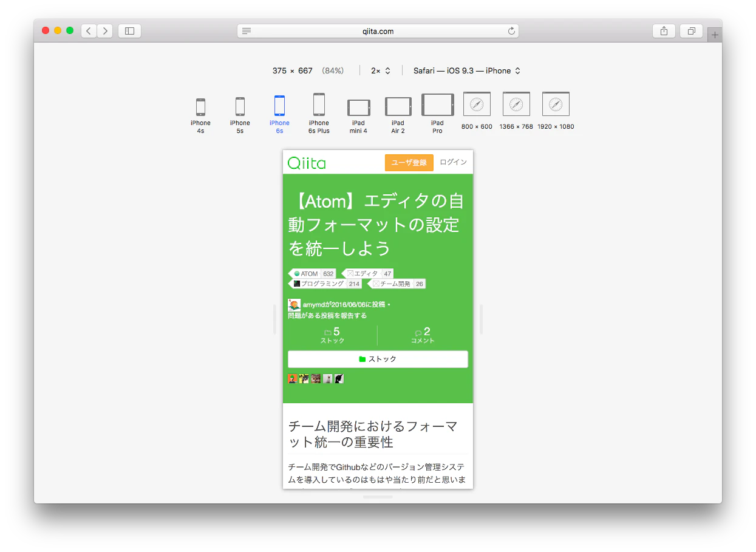Open the Share button in the toolbar

(x=664, y=31)
